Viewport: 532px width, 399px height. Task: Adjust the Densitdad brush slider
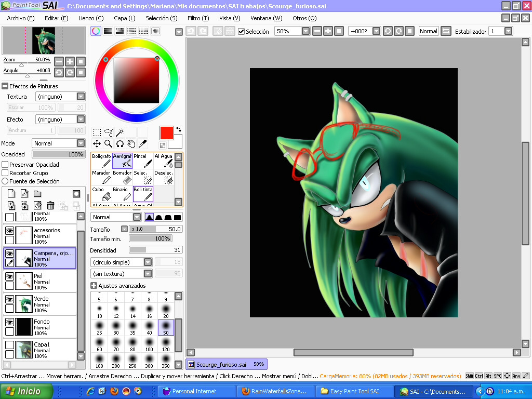[156, 250]
